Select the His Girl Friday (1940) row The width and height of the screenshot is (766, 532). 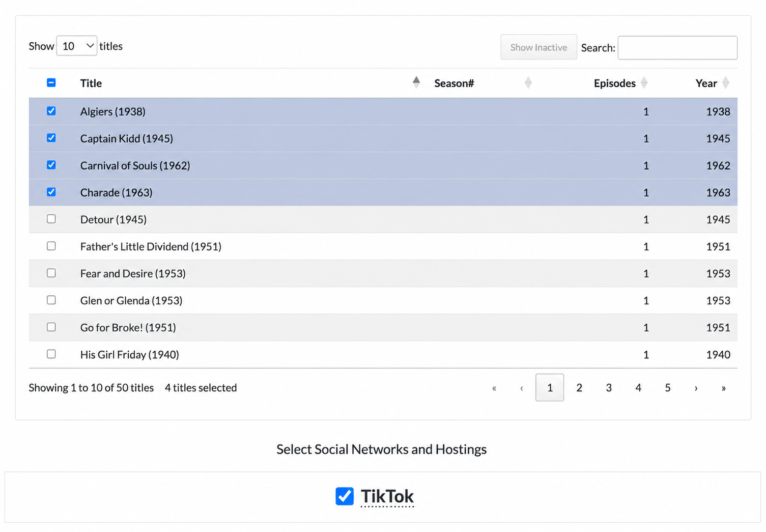[383, 354]
